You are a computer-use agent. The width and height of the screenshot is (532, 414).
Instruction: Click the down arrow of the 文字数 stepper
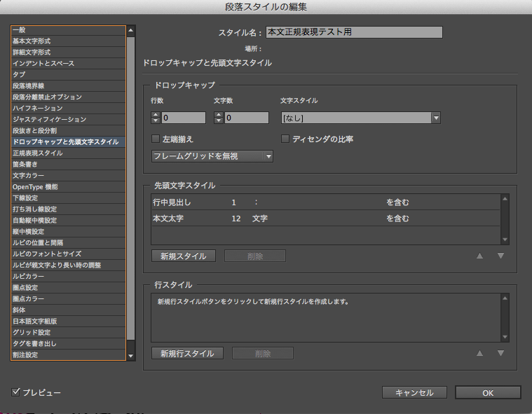(219, 120)
